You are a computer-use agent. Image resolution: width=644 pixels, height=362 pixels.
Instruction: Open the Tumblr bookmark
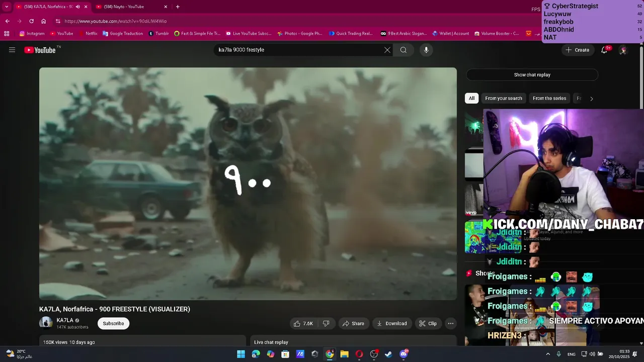[x=158, y=34]
